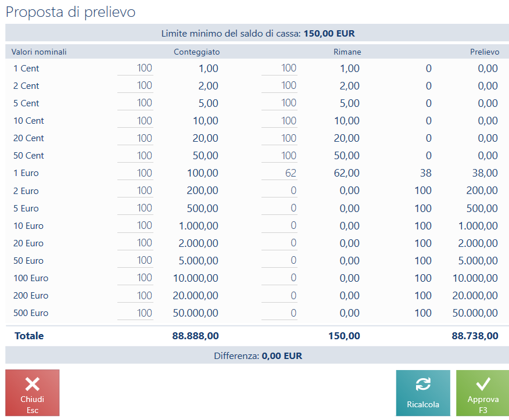Select the remaining quantity field for 5 Cent
This screenshot has height=420, width=509.
(x=279, y=103)
